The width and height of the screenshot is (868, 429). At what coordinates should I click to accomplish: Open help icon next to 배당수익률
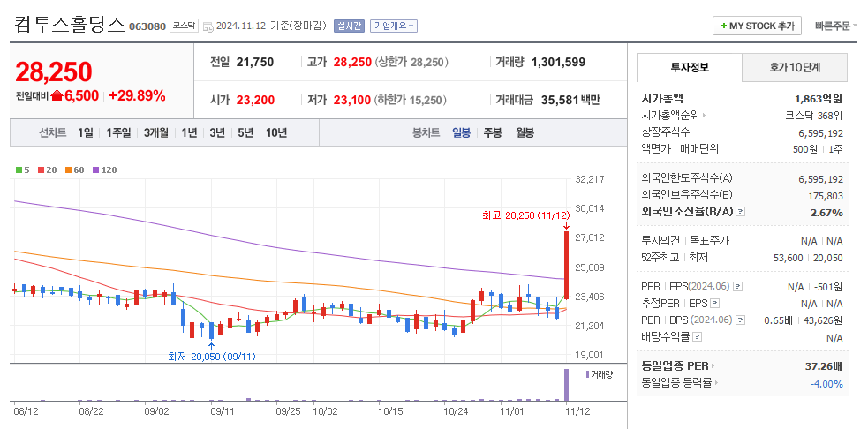click(697, 336)
